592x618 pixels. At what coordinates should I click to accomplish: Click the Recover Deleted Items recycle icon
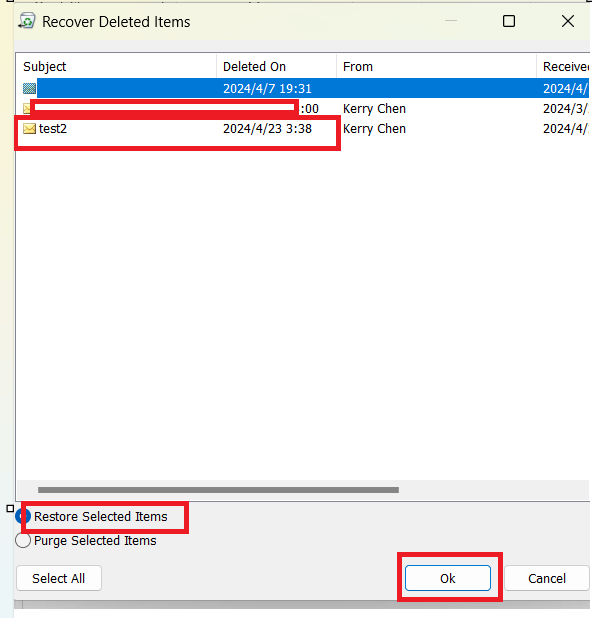point(27,21)
